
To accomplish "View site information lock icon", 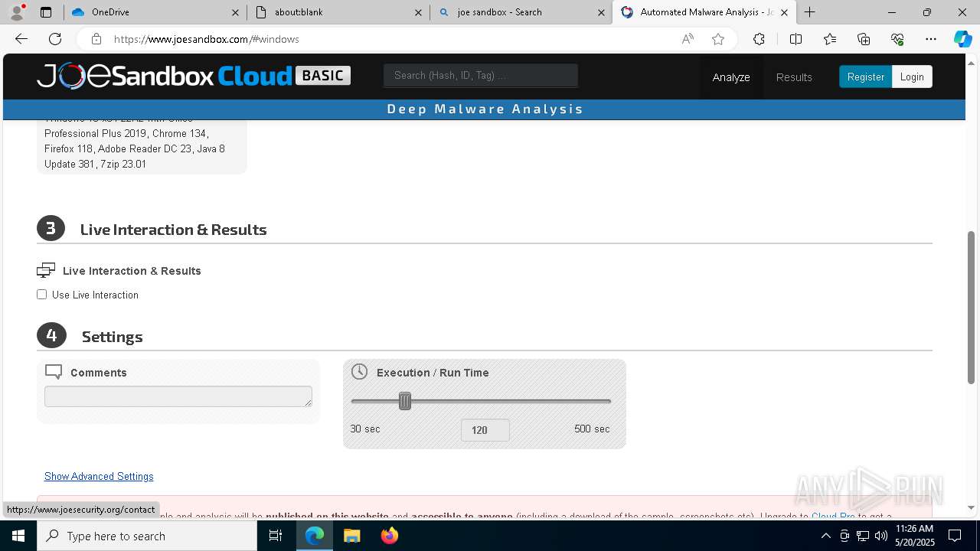I will (x=96, y=39).
